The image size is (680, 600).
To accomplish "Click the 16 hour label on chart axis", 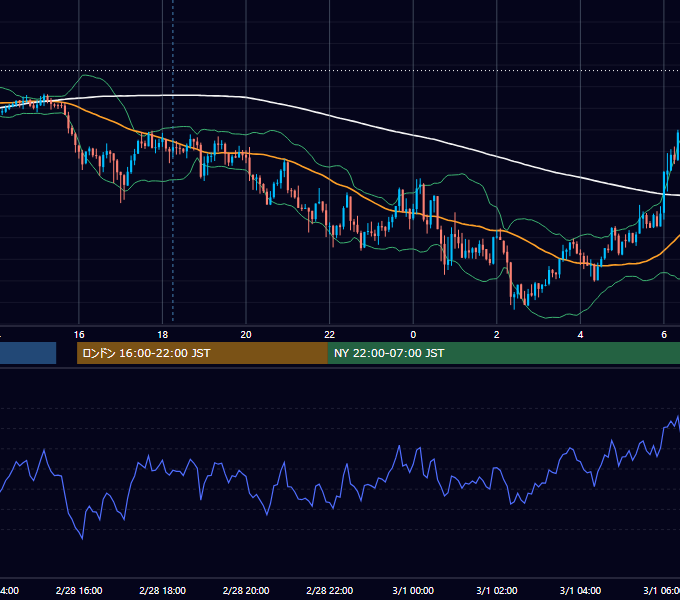I will 79,335.
